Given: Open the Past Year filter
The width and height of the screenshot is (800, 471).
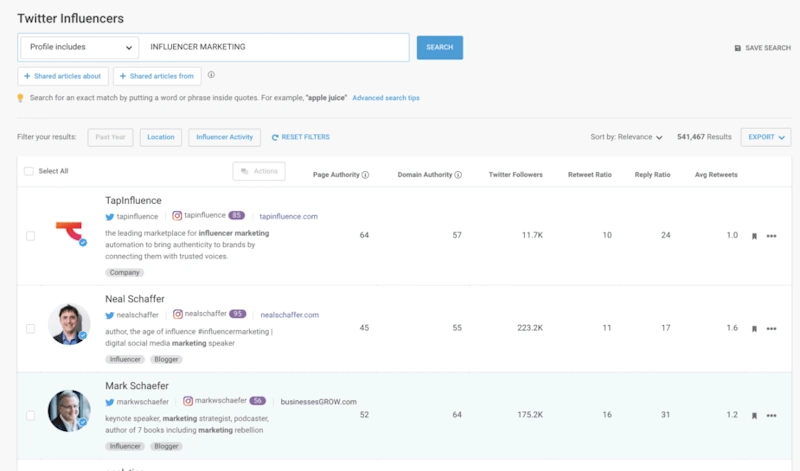Looking at the screenshot, I should tap(110, 137).
